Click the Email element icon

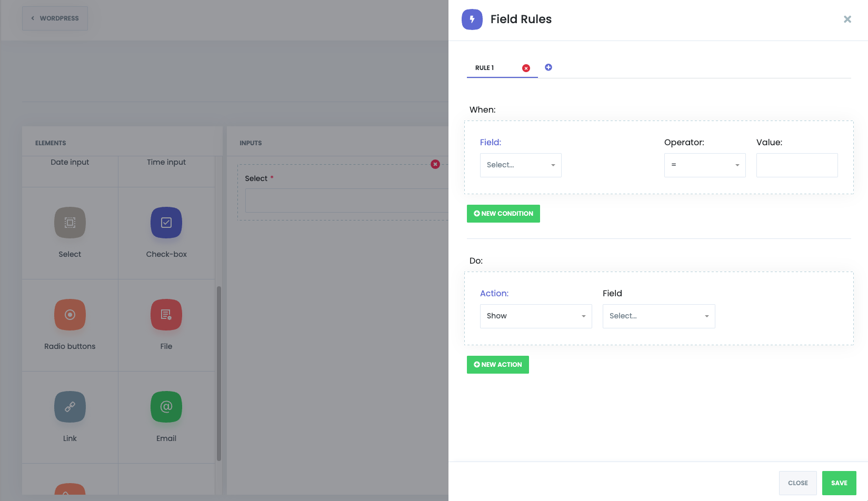click(x=166, y=407)
